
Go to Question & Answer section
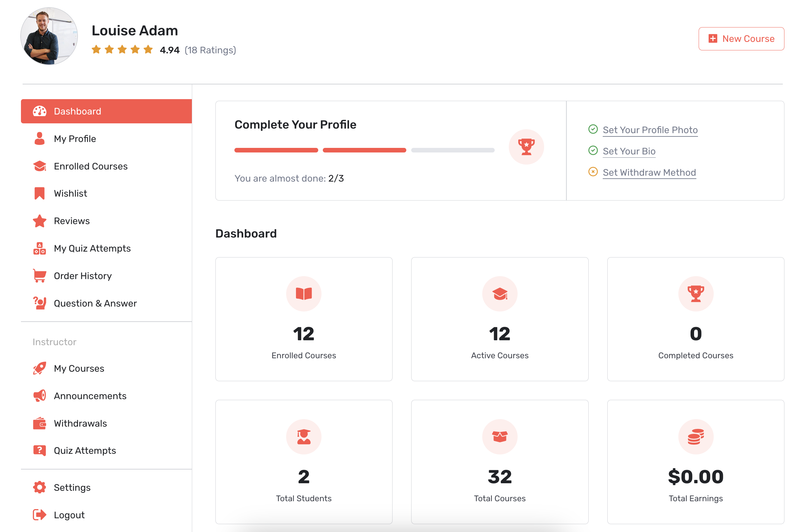coord(95,303)
